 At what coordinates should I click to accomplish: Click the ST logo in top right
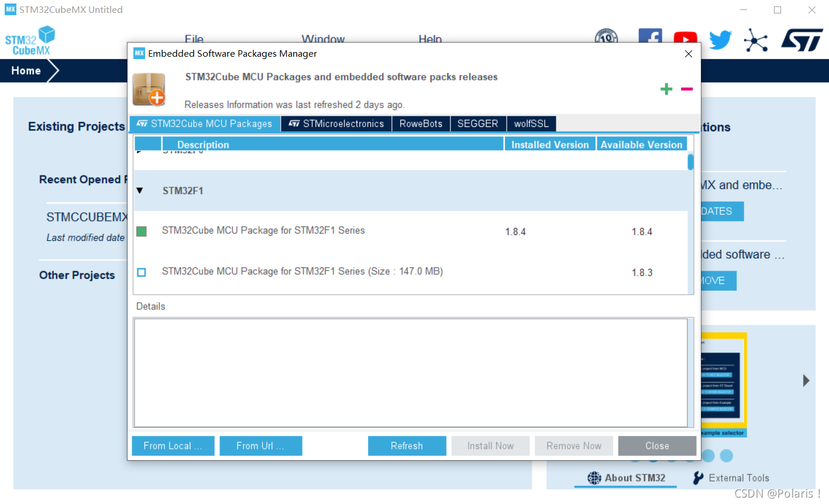(802, 40)
